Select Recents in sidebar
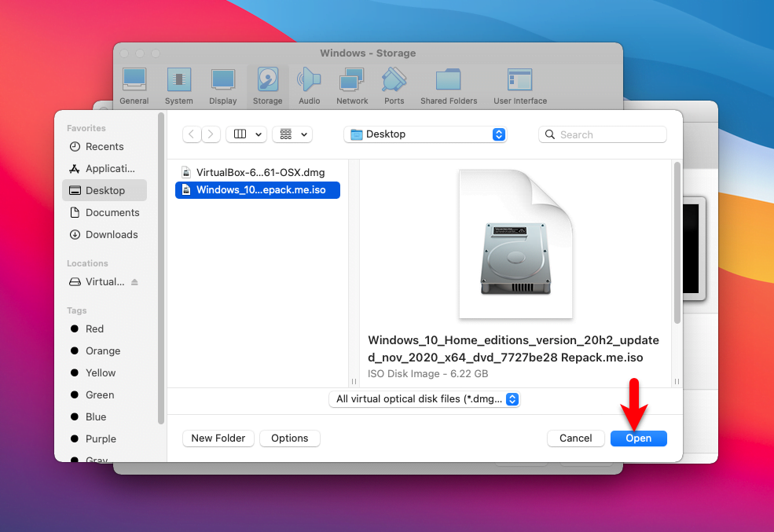Viewport: 774px width, 532px height. pyautogui.click(x=105, y=147)
